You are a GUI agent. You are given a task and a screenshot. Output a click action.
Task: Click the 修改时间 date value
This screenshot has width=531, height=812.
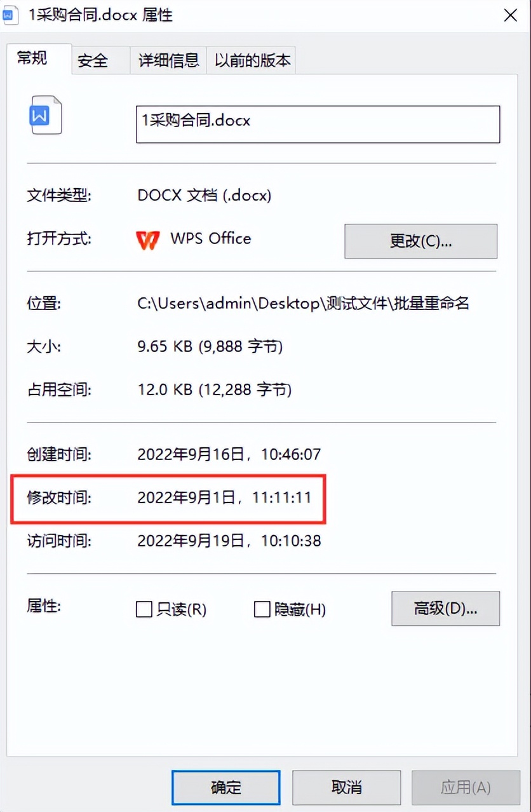tap(224, 497)
